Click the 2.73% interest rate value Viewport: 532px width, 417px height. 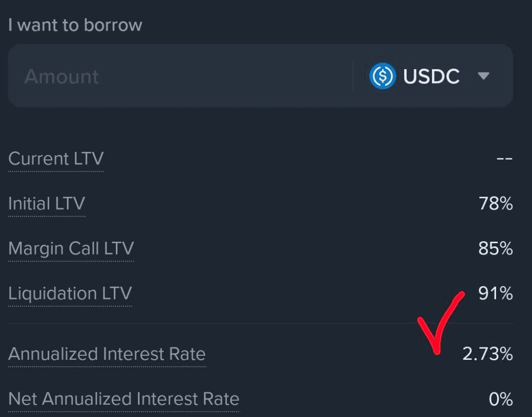click(x=487, y=354)
